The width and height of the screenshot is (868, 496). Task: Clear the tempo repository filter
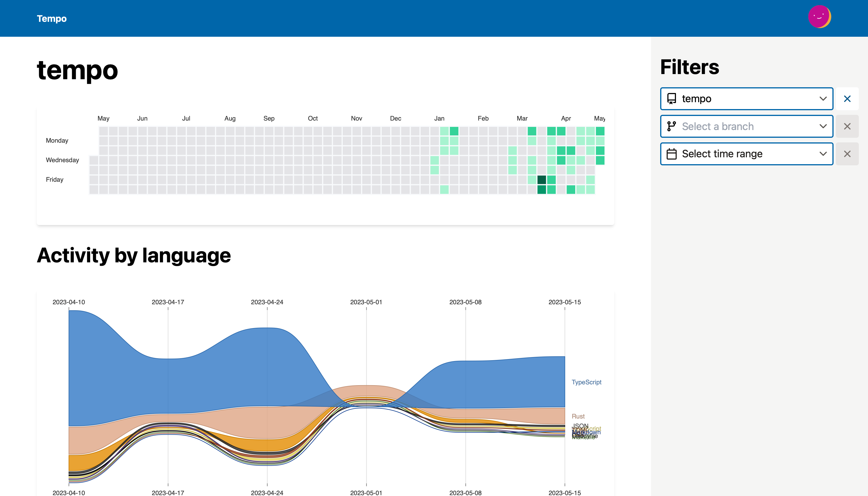point(847,99)
